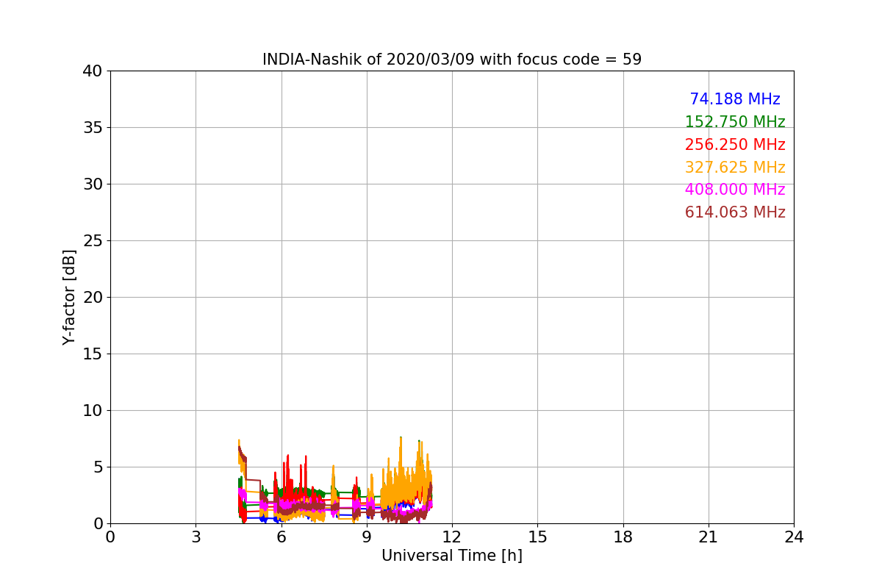This screenshot has width=882, height=588.
Task: Click the y-axis tick label 35
Action: (x=93, y=128)
